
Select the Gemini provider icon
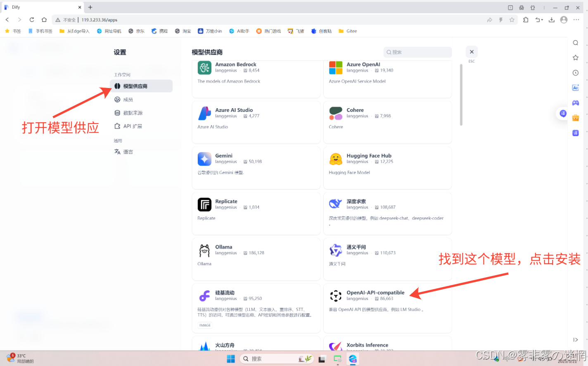[x=204, y=159]
